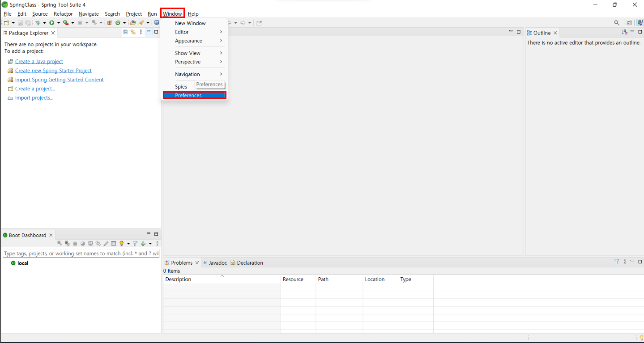
Task: Click the magnifier search icon at top right
Action: (617, 23)
